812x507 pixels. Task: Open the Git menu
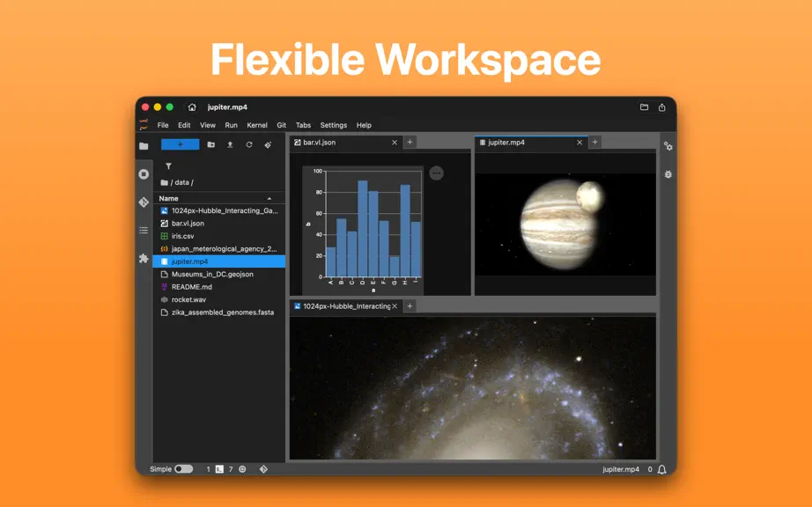[281, 125]
